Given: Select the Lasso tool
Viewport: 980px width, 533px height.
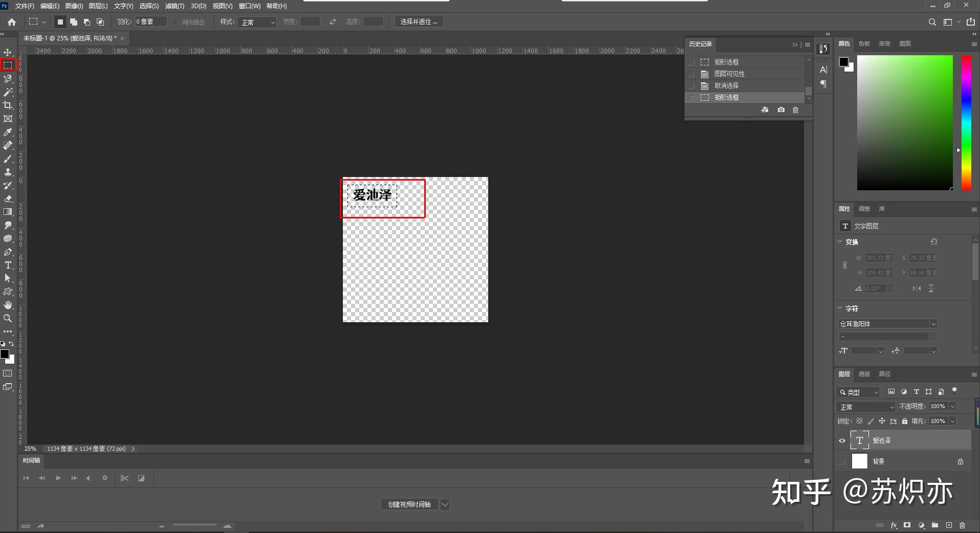Looking at the screenshot, I should pyautogui.click(x=8, y=79).
